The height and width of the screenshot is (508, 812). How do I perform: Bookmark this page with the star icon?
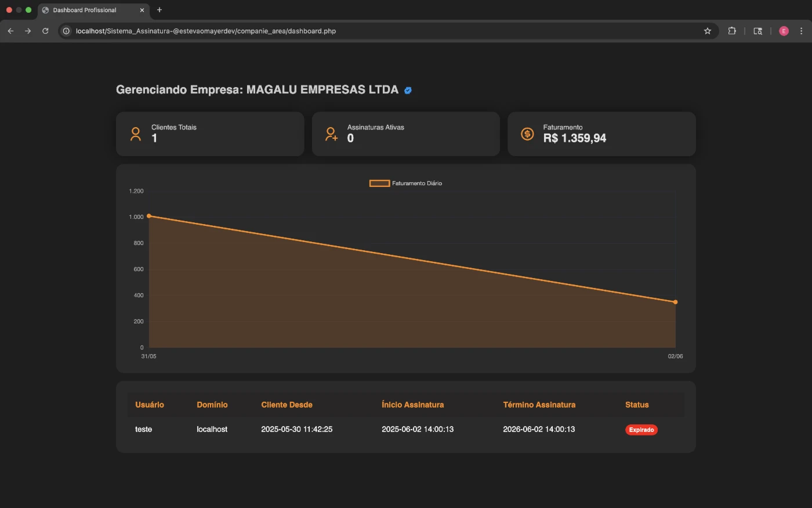pyautogui.click(x=708, y=31)
